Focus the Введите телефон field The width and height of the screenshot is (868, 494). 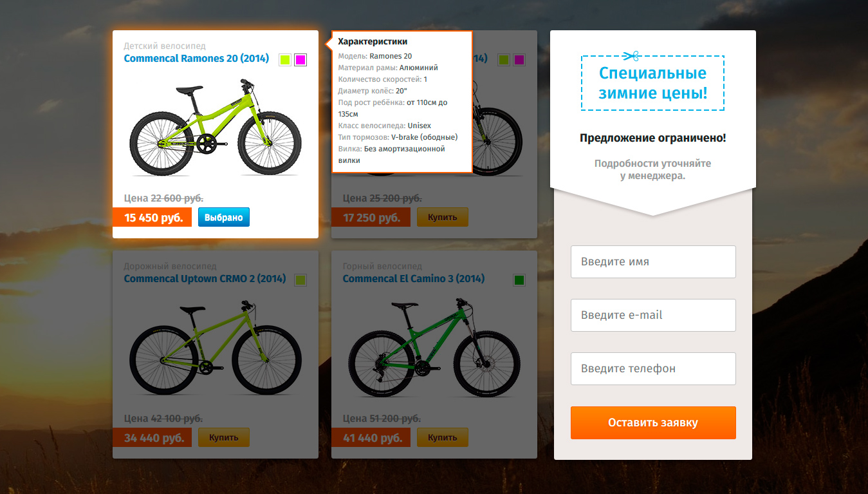[x=653, y=368]
